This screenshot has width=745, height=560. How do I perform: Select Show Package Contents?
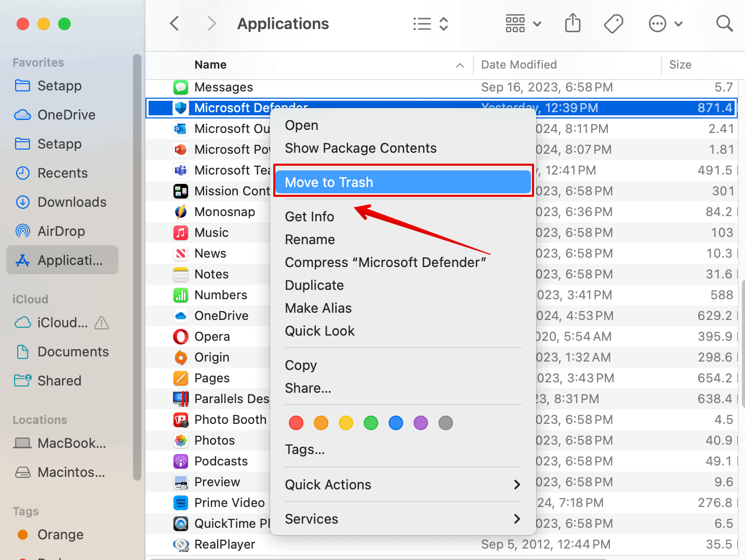click(x=361, y=148)
